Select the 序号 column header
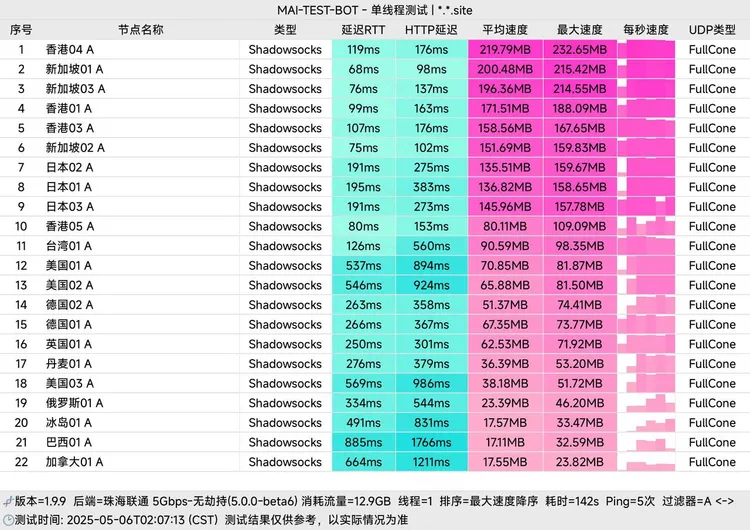The width and height of the screenshot is (750, 530). [x=21, y=30]
